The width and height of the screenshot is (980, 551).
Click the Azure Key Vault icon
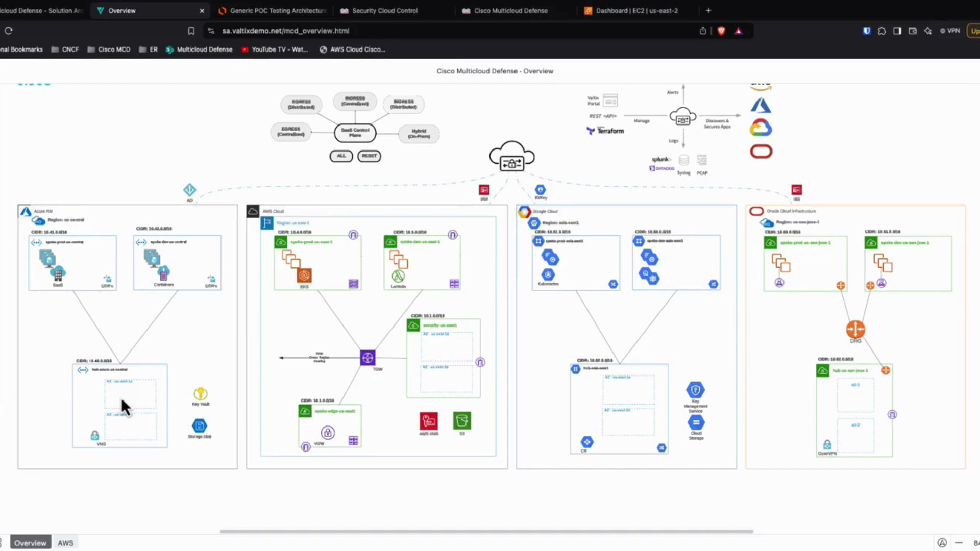tap(200, 393)
